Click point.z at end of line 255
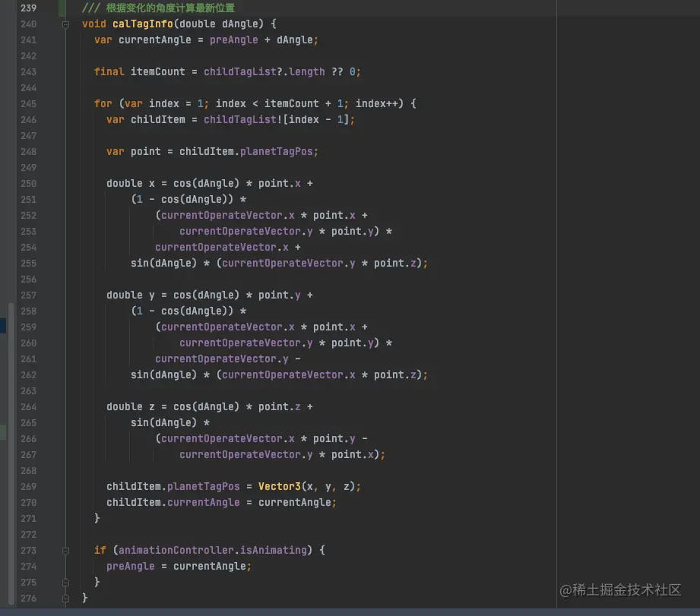 click(x=394, y=263)
